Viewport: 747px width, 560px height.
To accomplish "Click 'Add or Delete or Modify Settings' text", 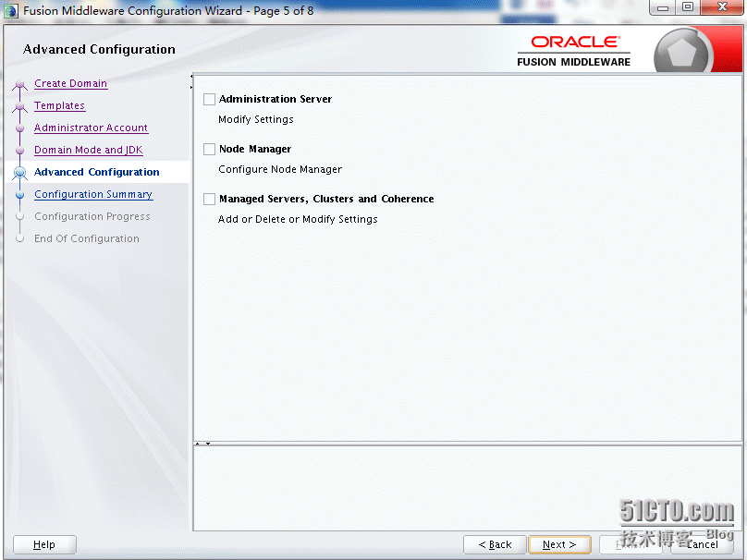I will [298, 219].
